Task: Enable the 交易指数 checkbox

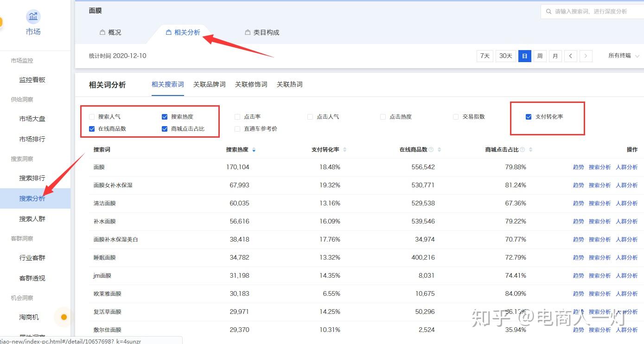Action: (456, 117)
